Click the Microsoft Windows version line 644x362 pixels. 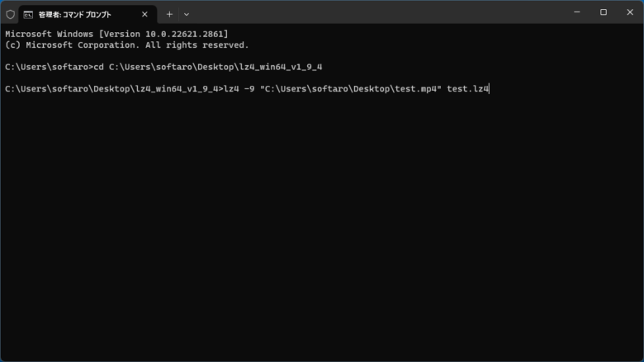pos(116,34)
